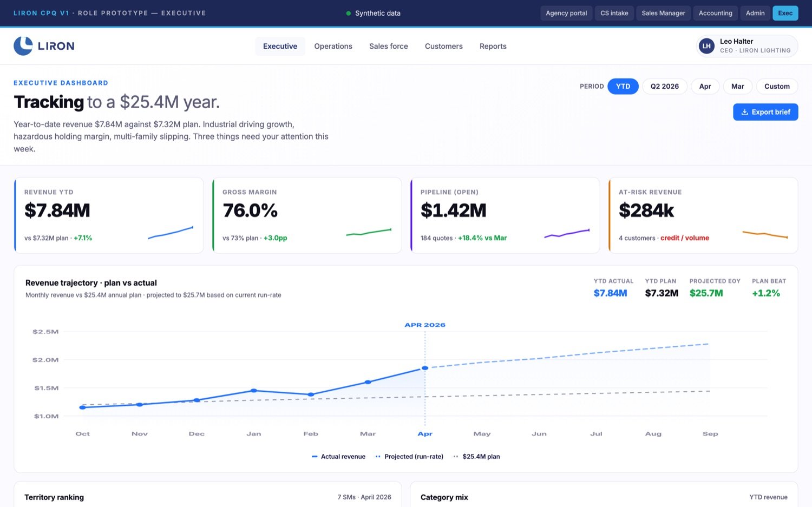The image size is (812, 507).
Task: Click the Territory ranking heading
Action: (54, 497)
